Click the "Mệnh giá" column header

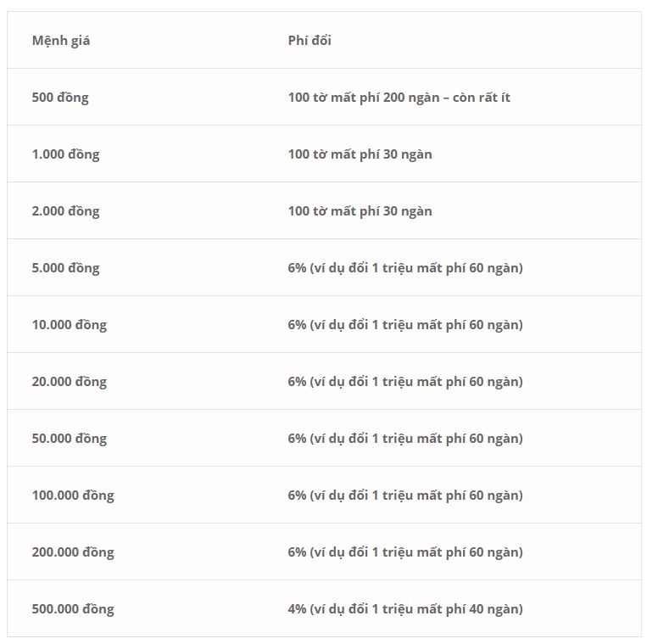(x=61, y=41)
